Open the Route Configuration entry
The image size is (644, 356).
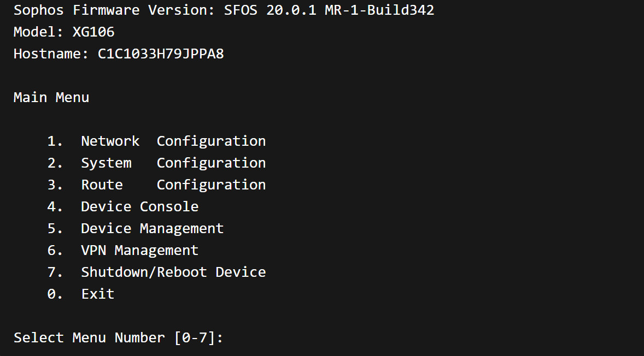[x=173, y=185]
